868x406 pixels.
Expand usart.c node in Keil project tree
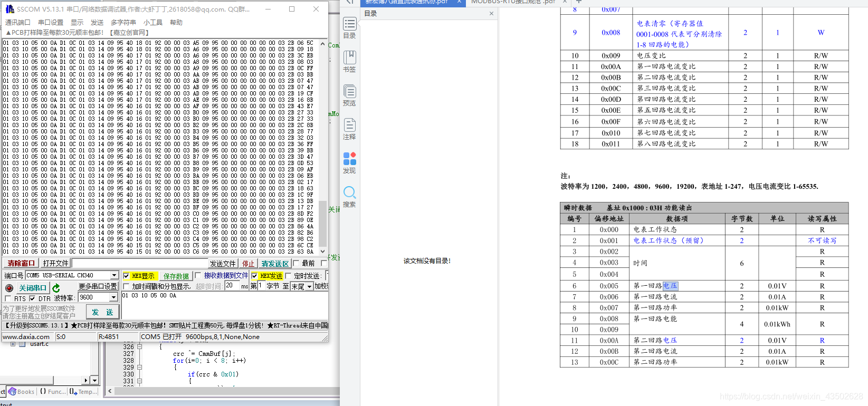13,344
